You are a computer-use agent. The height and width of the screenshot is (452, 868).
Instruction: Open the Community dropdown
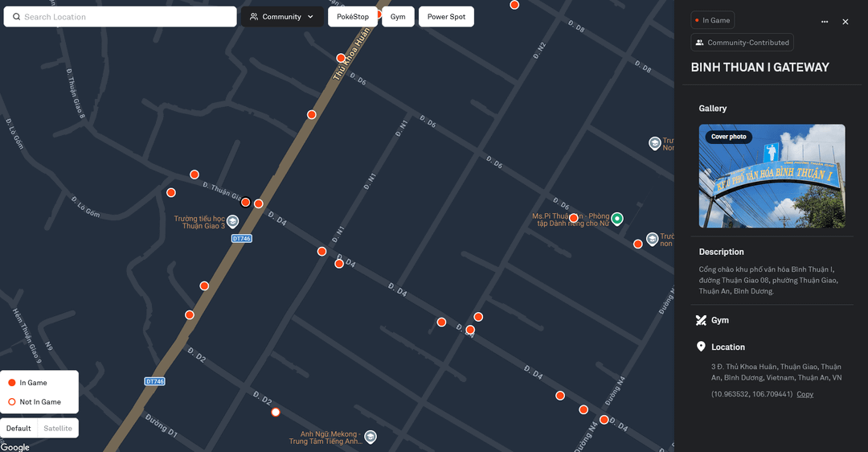282,17
